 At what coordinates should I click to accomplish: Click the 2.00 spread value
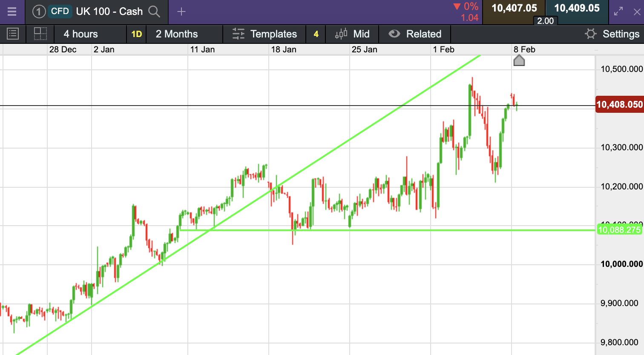546,21
